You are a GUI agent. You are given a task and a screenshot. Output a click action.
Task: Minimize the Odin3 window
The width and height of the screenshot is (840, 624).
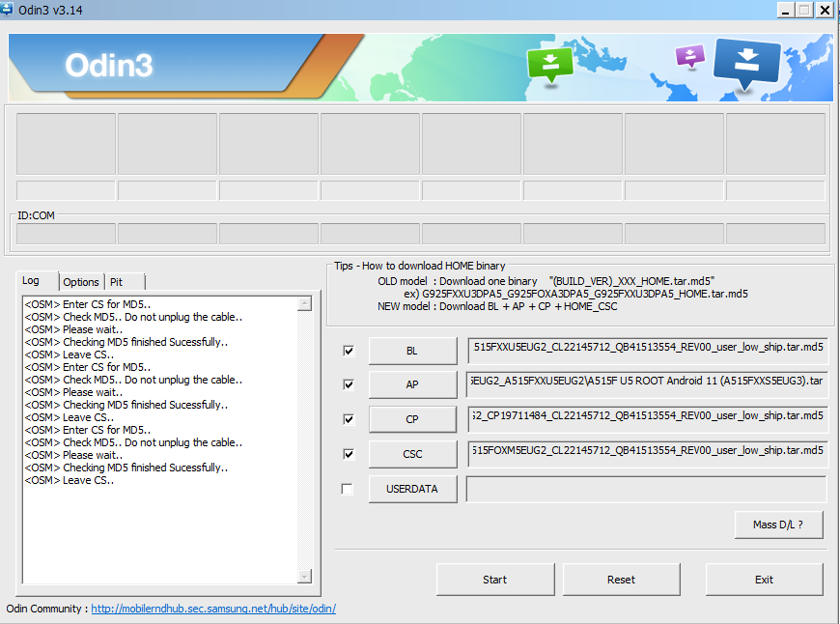pos(786,10)
